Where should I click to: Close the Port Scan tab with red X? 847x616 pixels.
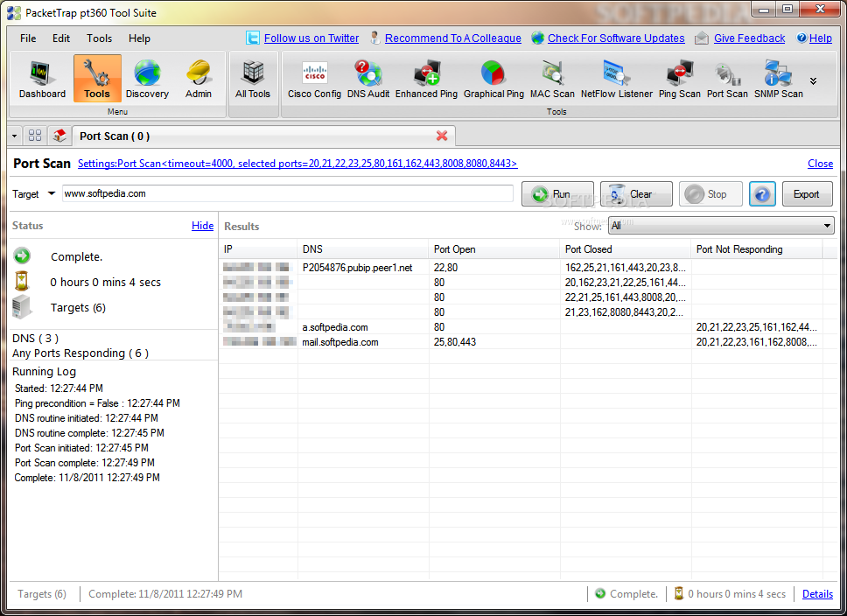[x=442, y=136]
